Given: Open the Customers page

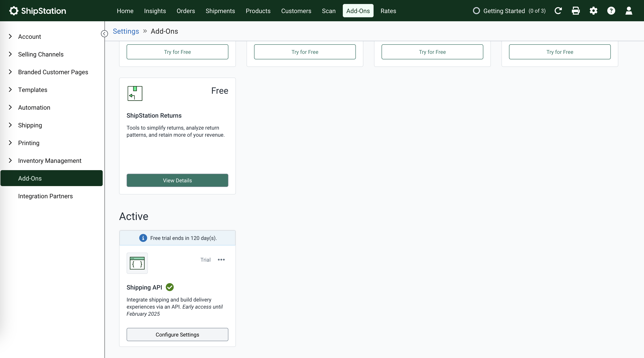Looking at the screenshot, I should (296, 11).
